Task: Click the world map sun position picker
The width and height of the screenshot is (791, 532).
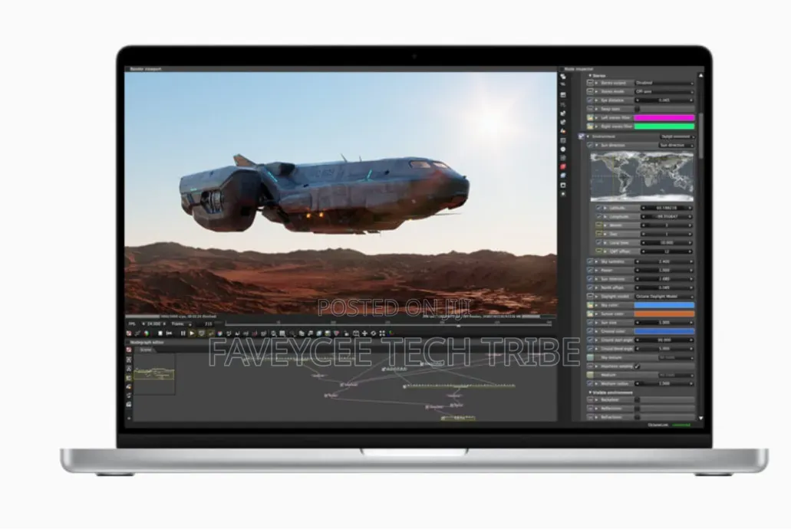Action: 641,176
